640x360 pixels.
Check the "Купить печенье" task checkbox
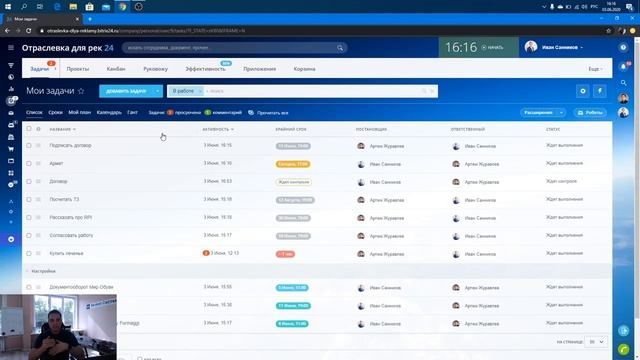29,253
